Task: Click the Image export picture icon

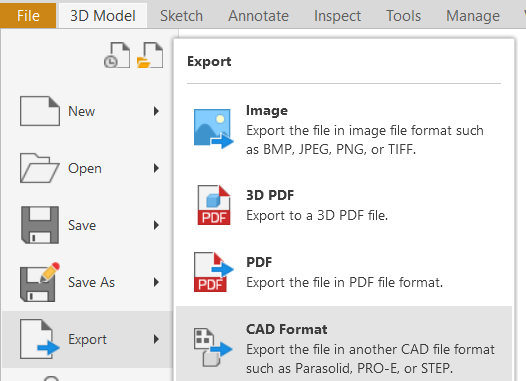Action: coord(214,128)
